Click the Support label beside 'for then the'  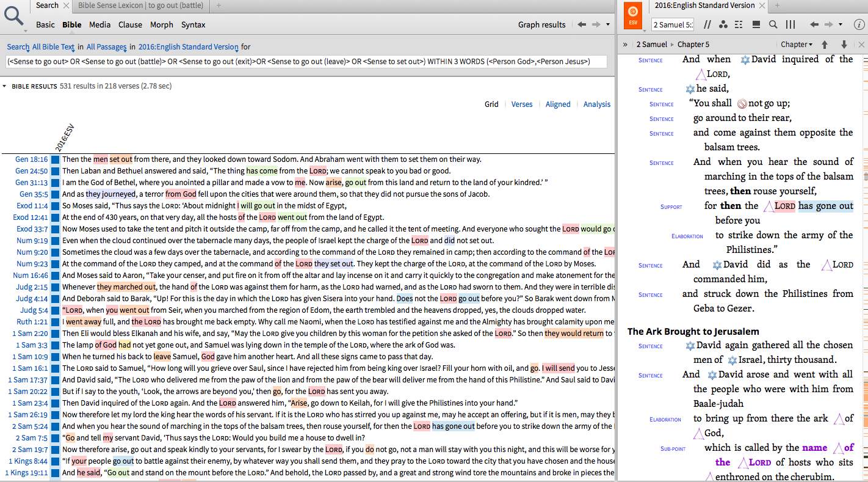[671, 207]
